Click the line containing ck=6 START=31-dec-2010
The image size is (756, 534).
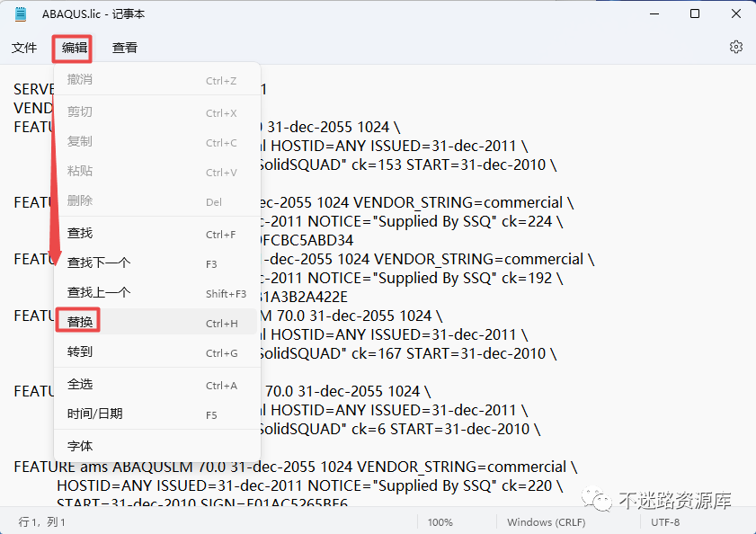[400, 430]
